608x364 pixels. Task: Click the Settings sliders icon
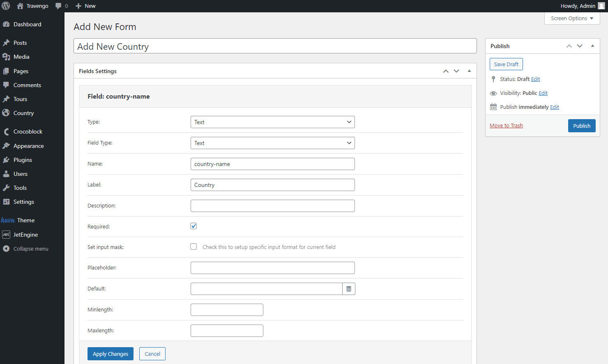tap(6, 202)
